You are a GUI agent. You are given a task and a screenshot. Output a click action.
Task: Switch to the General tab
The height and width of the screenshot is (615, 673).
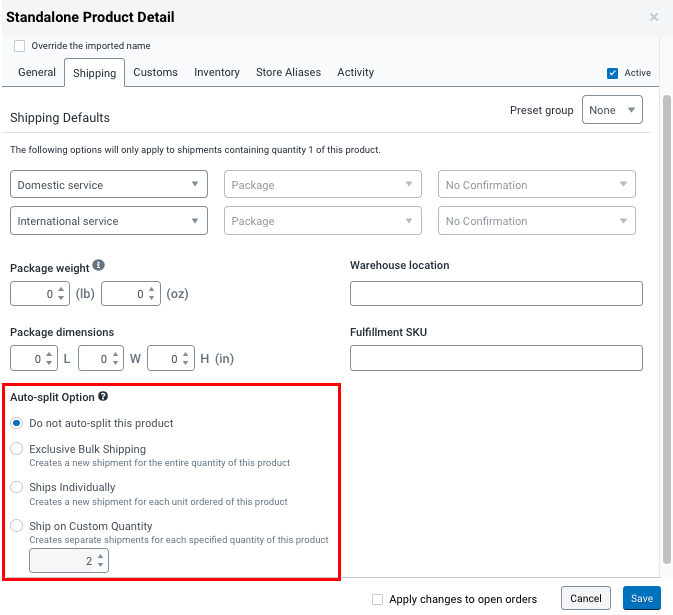[x=37, y=72]
